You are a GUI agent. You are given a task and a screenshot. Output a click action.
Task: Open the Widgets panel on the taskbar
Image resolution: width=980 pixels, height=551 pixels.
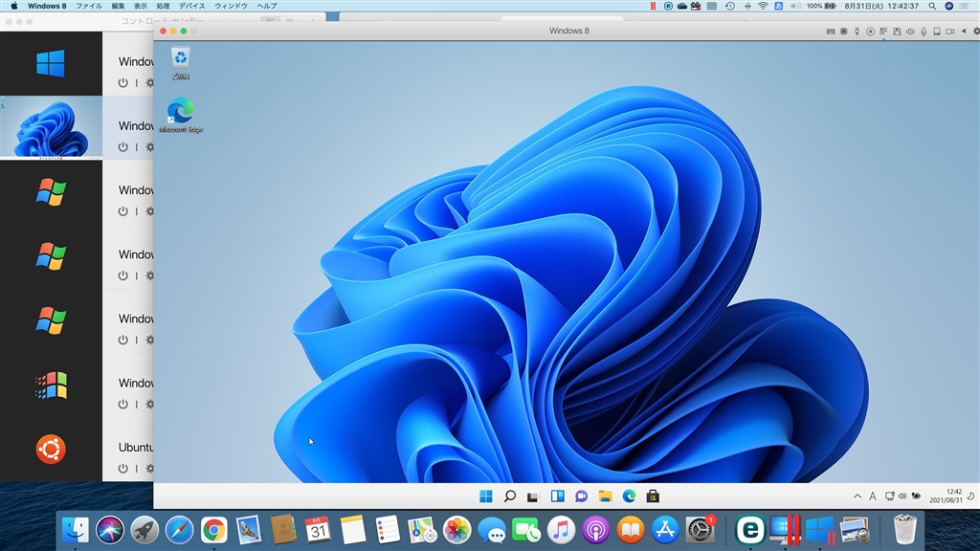pos(558,496)
